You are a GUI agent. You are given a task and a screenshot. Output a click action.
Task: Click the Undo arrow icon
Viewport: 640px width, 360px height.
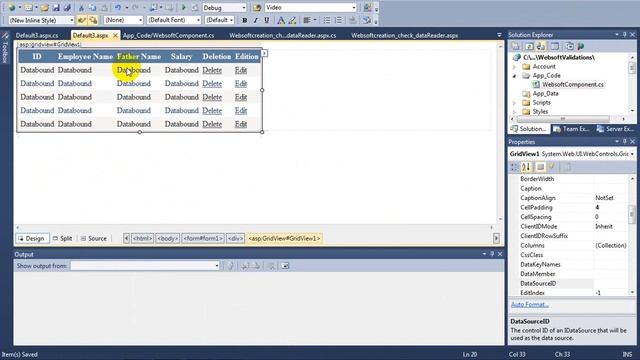pos(118,8)
